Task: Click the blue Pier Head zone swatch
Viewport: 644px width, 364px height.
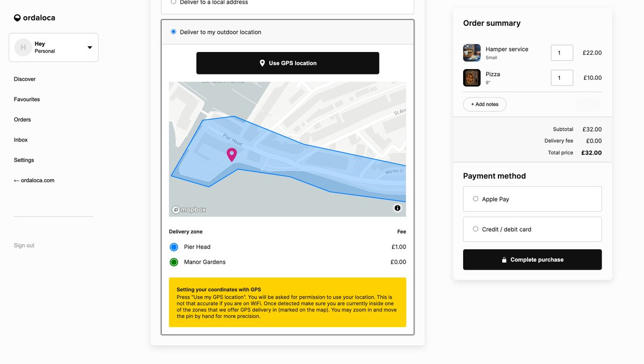Action: point(174,247)
